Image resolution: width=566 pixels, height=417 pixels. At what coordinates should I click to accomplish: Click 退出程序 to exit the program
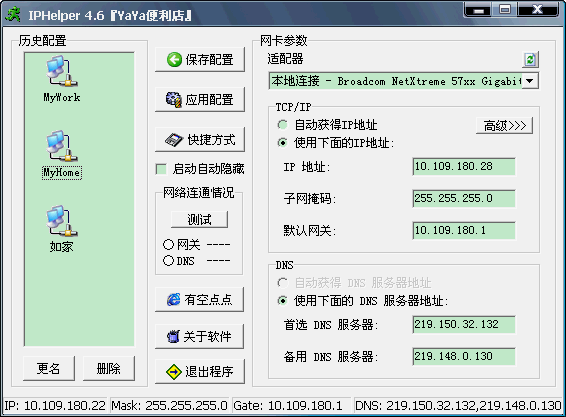200,371
